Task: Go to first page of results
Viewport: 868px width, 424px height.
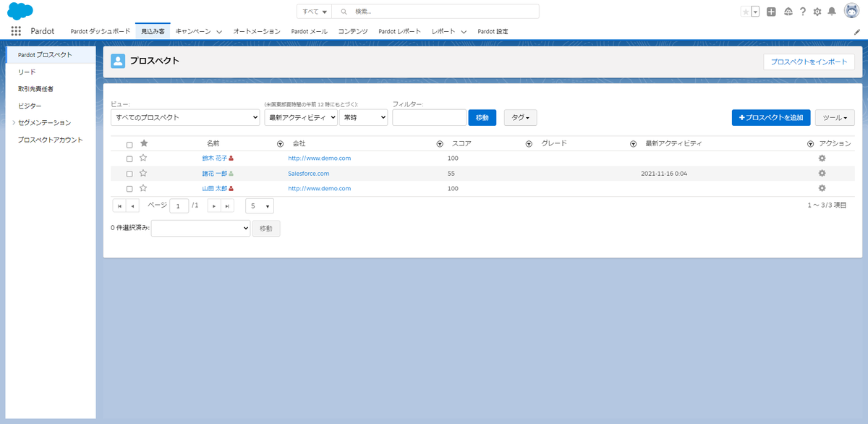Action: click(119, 206)
